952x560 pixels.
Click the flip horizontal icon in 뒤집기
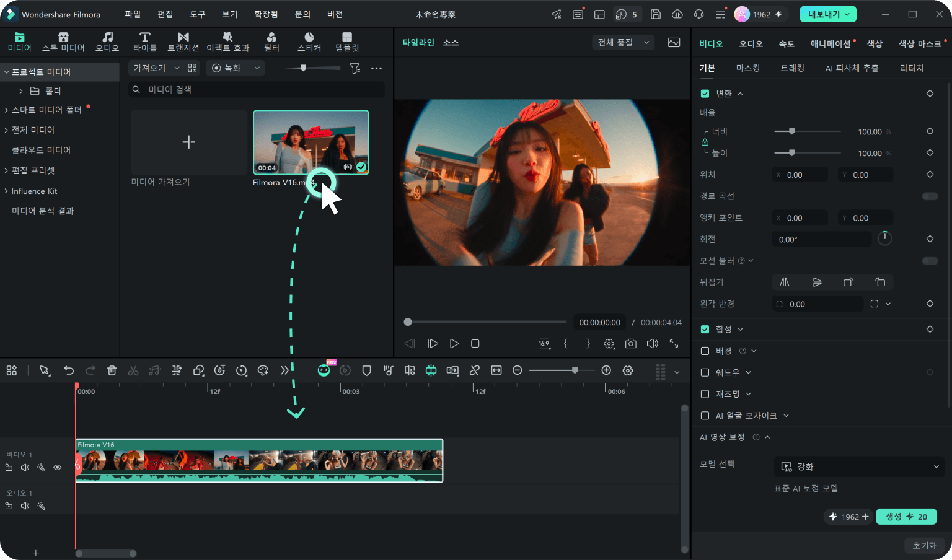click(784, 282)
